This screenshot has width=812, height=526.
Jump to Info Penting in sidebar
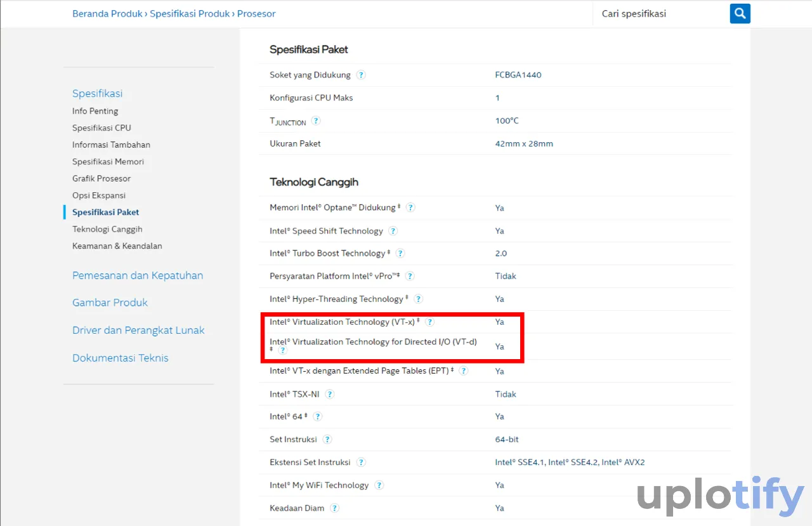pos(95,111)
